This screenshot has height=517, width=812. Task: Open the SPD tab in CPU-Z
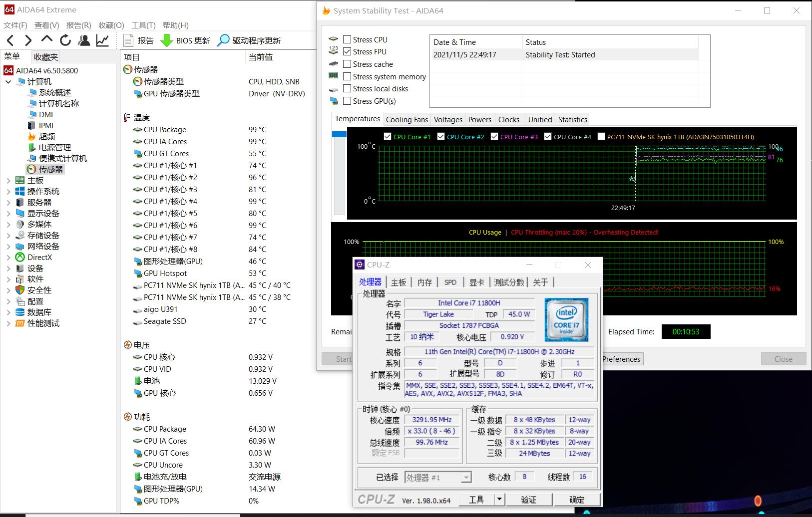click(x=450, y=282)
